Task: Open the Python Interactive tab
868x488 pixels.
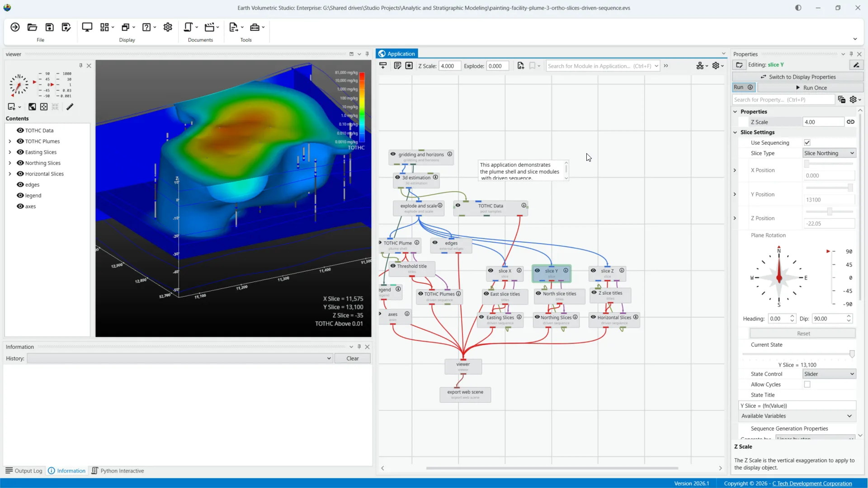Action: pos(118,471)
